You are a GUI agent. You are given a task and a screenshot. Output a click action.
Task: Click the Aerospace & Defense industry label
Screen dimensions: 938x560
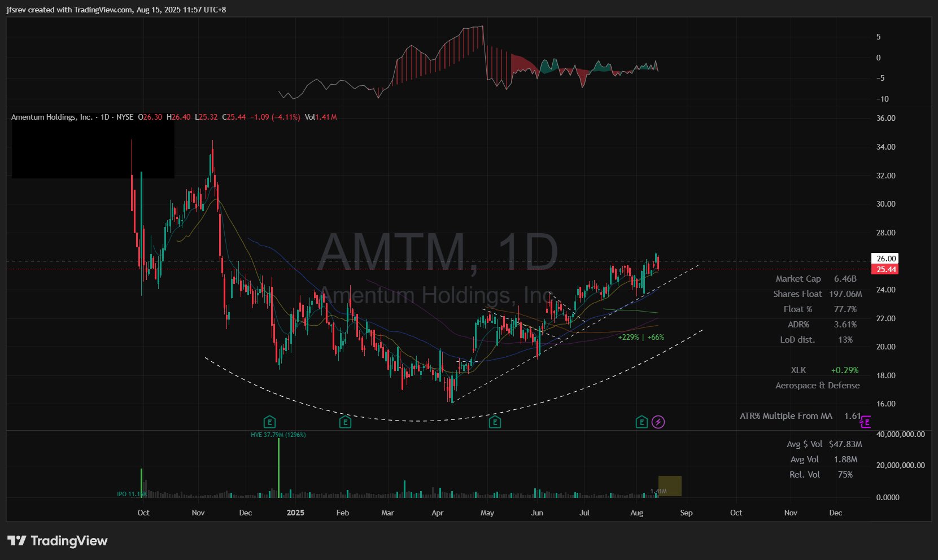click(x=818, y=386)
